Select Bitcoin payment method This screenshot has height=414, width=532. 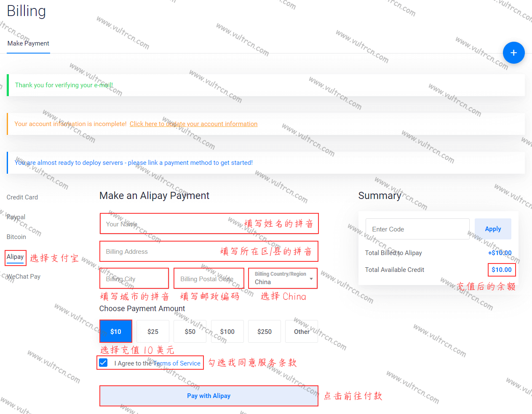pos(16,237)
